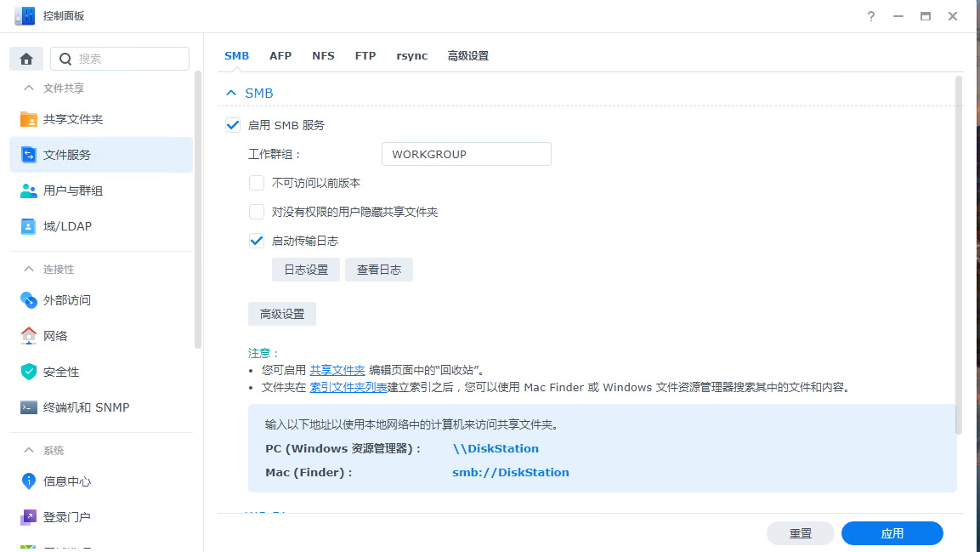
Task: Follow the 共享文件夹 link in notes
Action: (337, 370)
